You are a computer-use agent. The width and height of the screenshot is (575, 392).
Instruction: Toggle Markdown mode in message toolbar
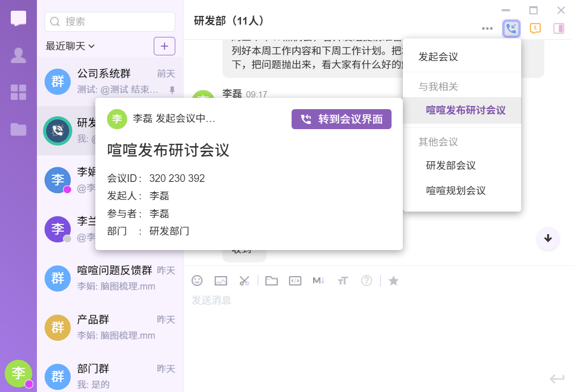319,281
